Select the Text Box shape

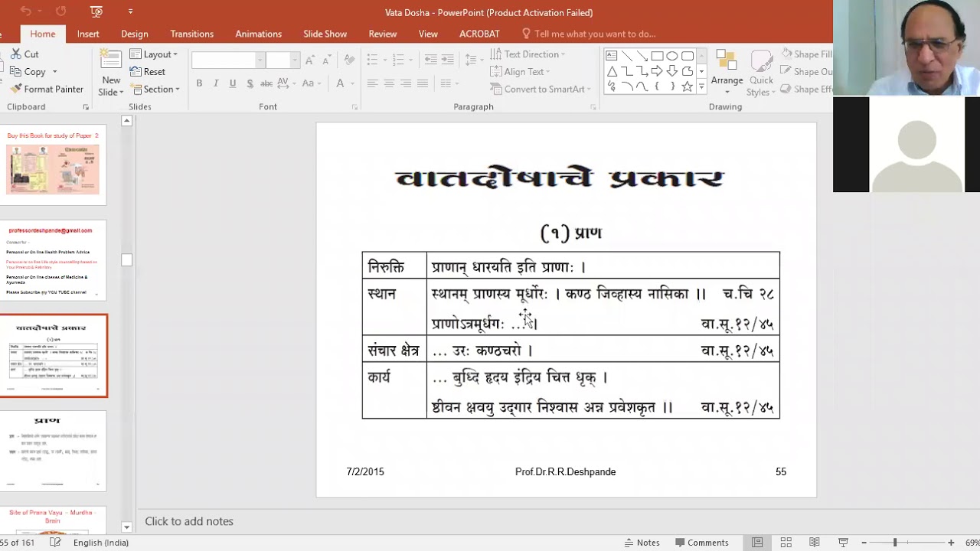[x=612, y=56]
